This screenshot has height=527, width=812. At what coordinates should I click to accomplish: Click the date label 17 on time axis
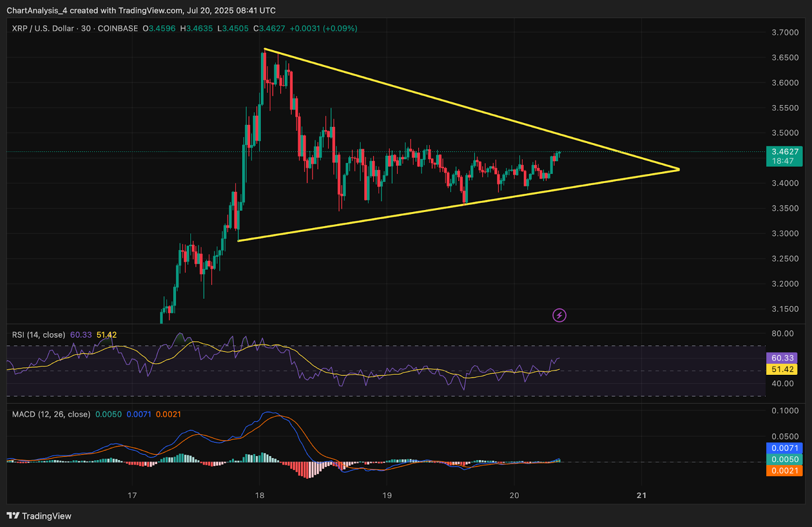[132, 496]
